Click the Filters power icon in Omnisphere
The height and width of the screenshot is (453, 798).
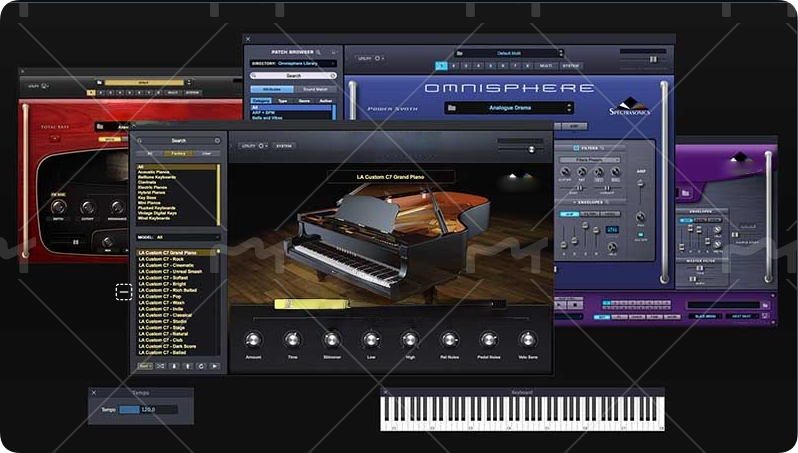point(576,148)
